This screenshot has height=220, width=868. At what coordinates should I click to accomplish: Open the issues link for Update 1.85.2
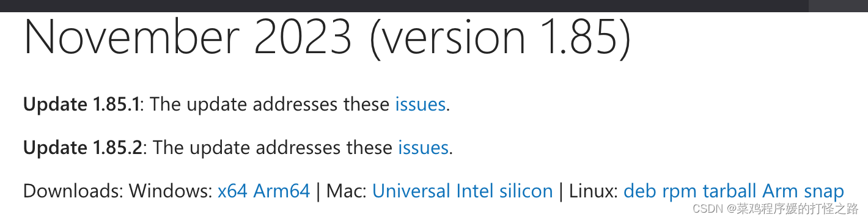pyautogui.click(x=423, y=148)
